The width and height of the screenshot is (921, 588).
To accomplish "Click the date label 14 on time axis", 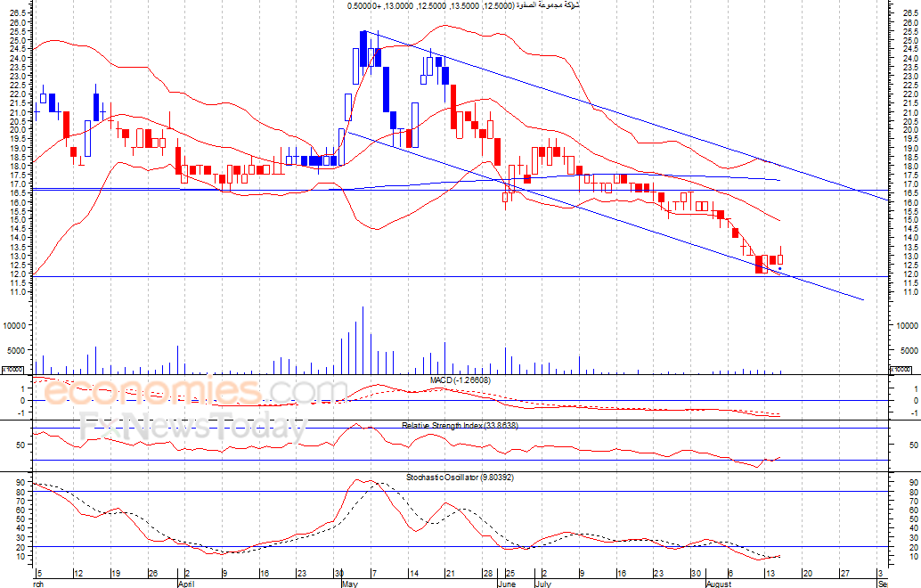I will [413, 574].
